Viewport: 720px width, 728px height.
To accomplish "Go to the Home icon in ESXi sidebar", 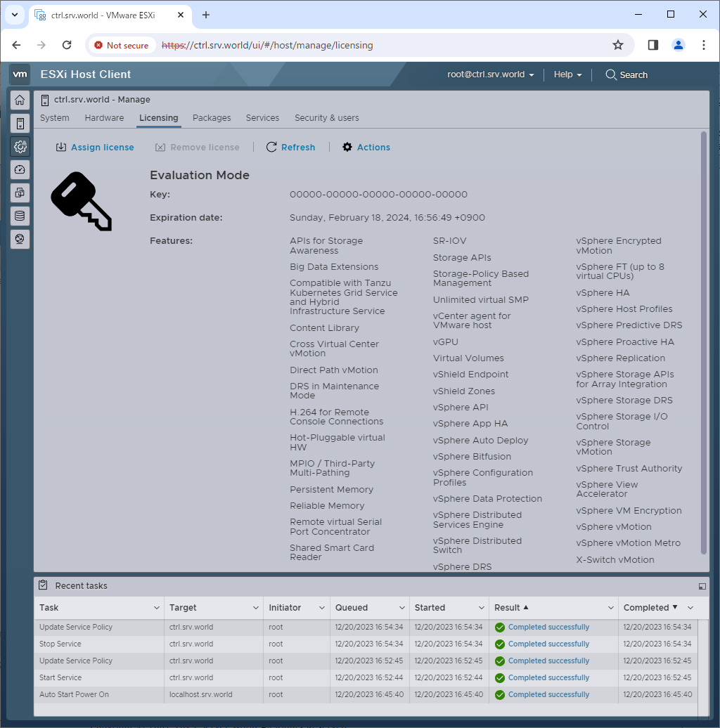I will coord(20,100).
